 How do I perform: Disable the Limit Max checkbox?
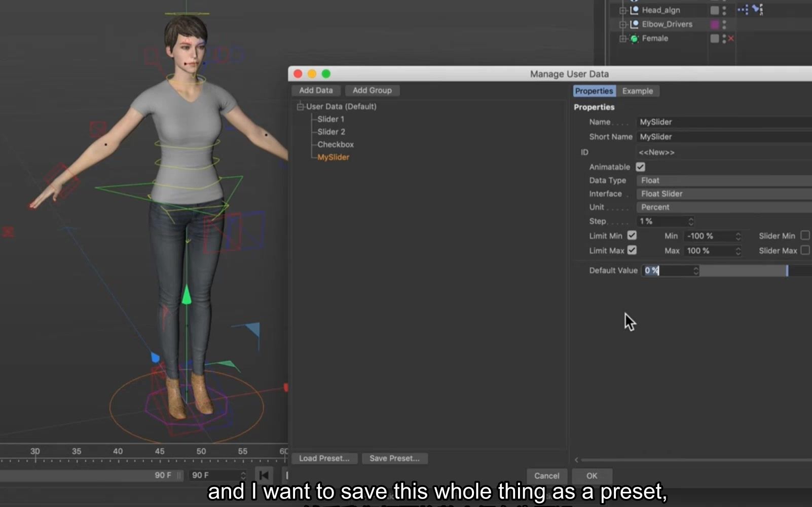tap(632, 250)
